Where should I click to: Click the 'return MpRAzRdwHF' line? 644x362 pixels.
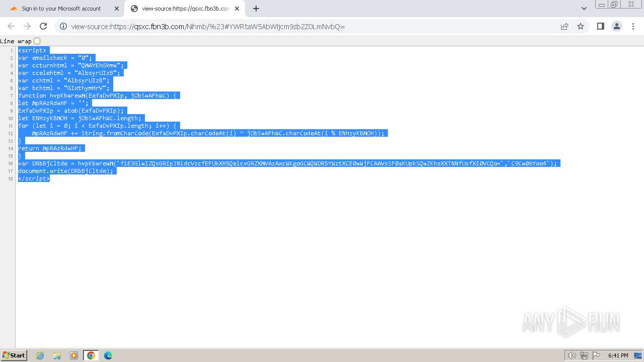(50, 148)
